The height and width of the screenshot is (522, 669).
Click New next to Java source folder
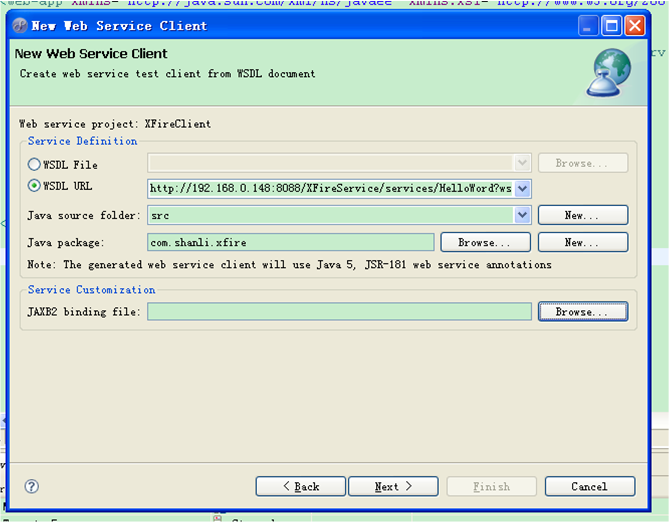(583, 215)
